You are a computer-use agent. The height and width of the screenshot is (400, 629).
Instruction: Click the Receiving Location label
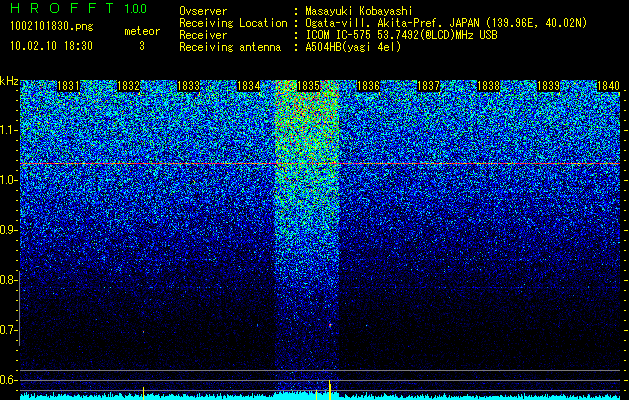coord(233,23)
